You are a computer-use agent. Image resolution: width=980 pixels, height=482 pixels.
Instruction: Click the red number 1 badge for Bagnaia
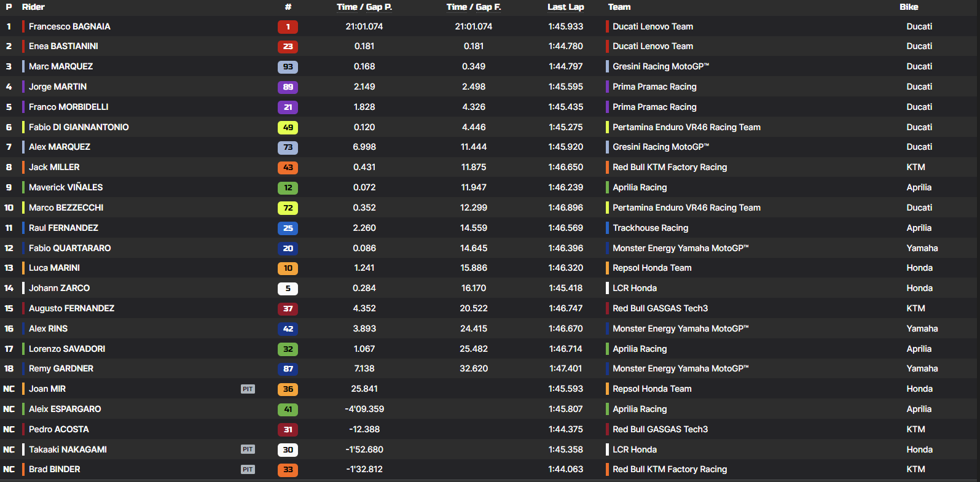click(x=288, y=27)
